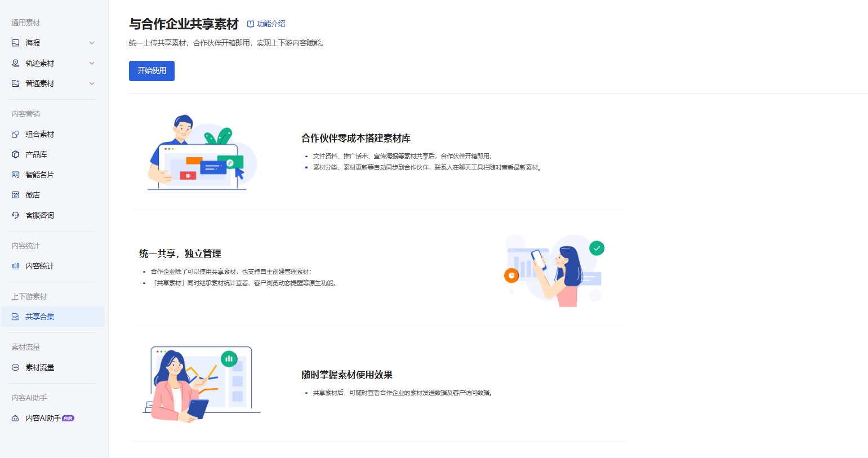Click the 开始使用 button
868x458 pixels.
point(152,71)
